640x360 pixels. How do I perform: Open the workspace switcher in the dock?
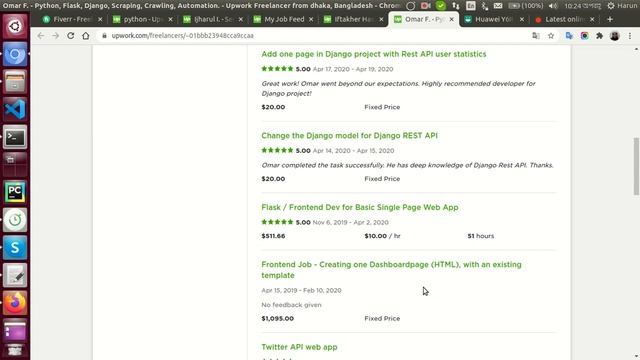point(15,164)
